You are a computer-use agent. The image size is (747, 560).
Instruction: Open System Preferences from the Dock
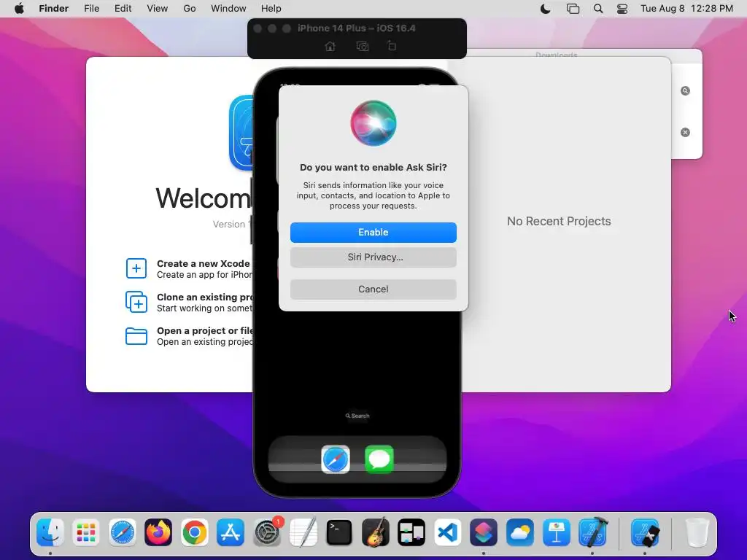(x=267, y=532)
